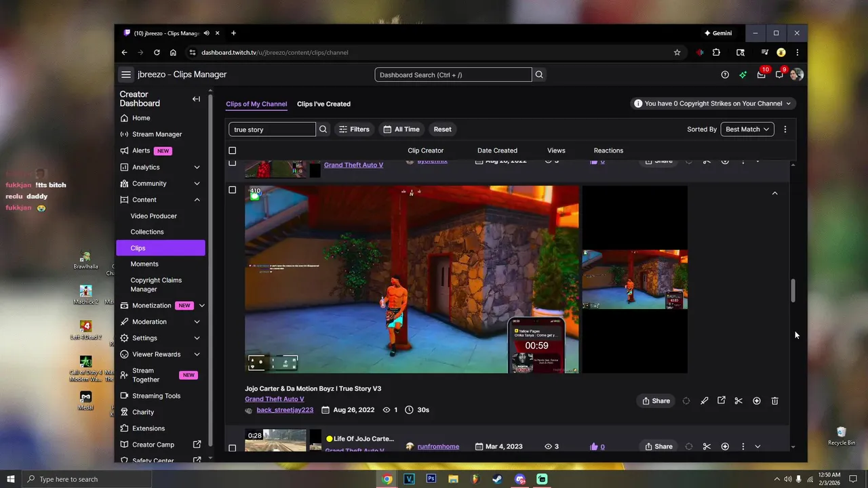Reload the page in Chrome

click(157, 52)
